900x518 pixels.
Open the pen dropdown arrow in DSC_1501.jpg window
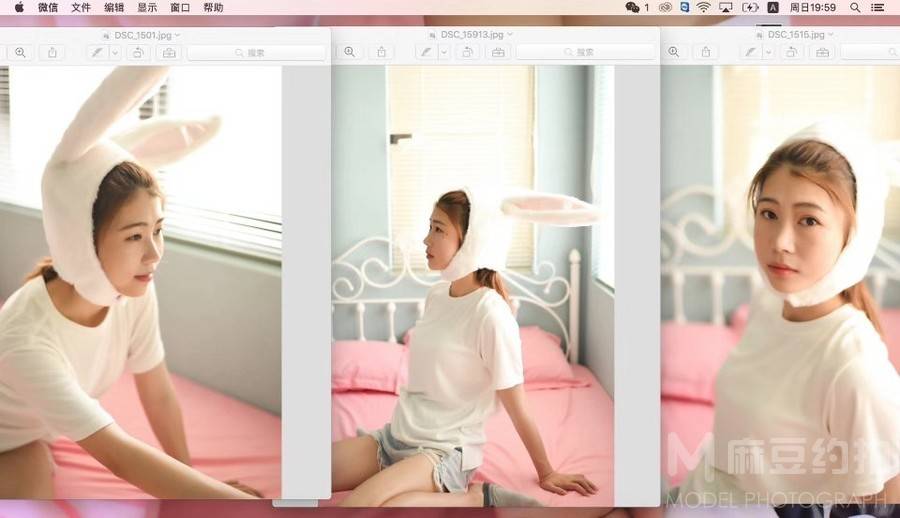click(115, 52)
